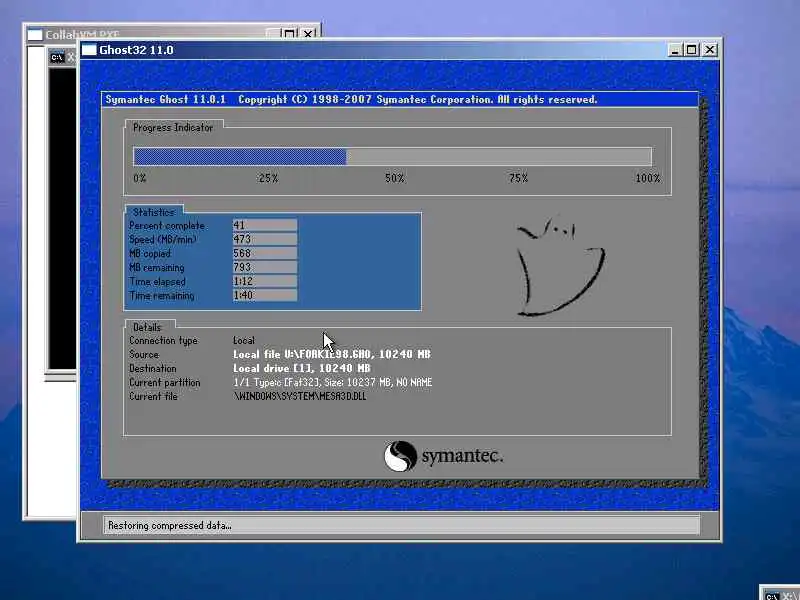
Task: Click the Connection type value Local
Action: [x=244, y=340]
